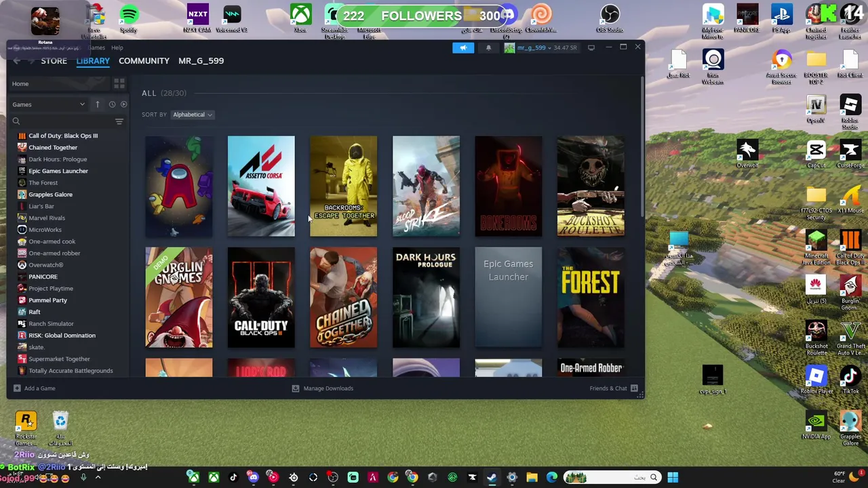Open the Burglin' Gnomes demo cover
This screenshot has width=868, height=488.
[178, 298]
